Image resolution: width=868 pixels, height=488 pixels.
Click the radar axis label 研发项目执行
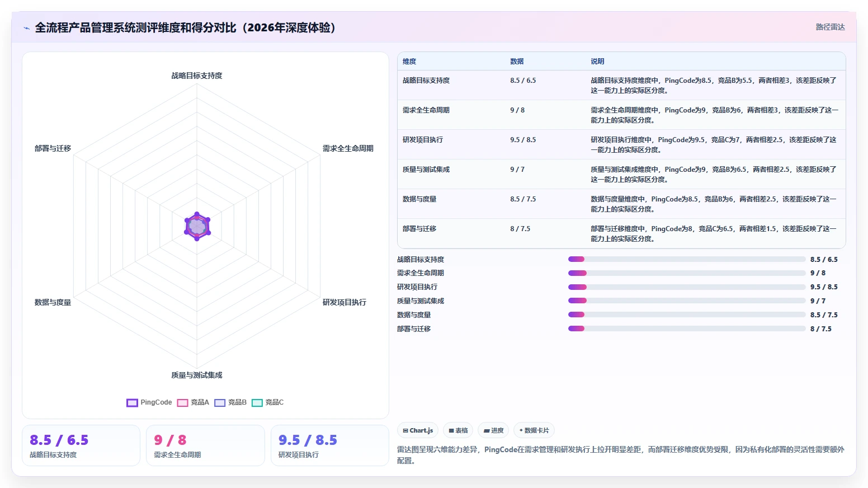click(x=345, y=302)
